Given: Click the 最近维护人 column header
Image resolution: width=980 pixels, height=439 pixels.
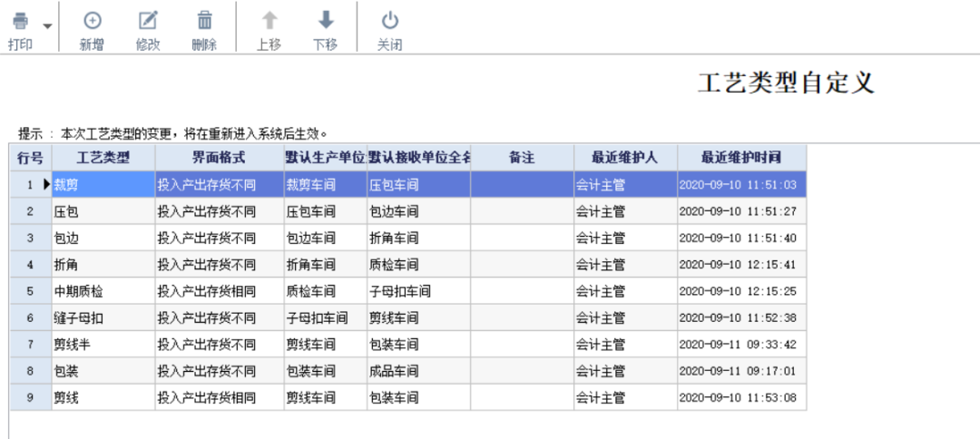Looking at the screenshot, I should click(x=624, y=157).
